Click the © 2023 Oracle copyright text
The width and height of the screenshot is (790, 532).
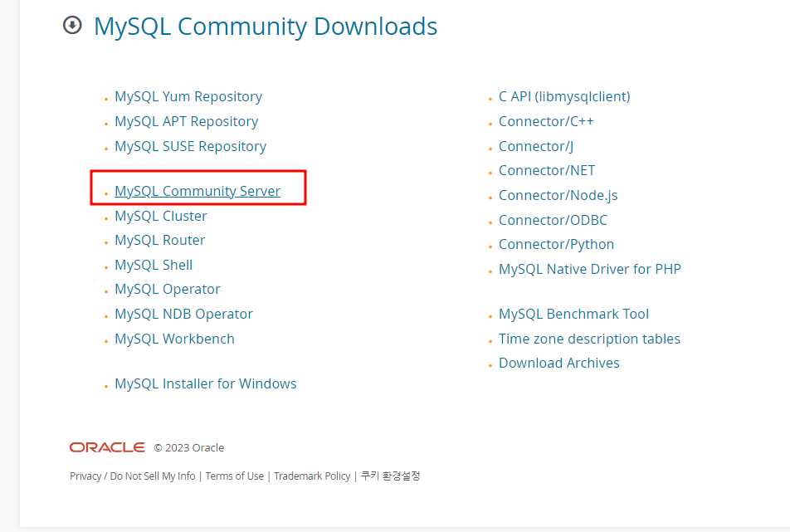click(x=189, y=448)
